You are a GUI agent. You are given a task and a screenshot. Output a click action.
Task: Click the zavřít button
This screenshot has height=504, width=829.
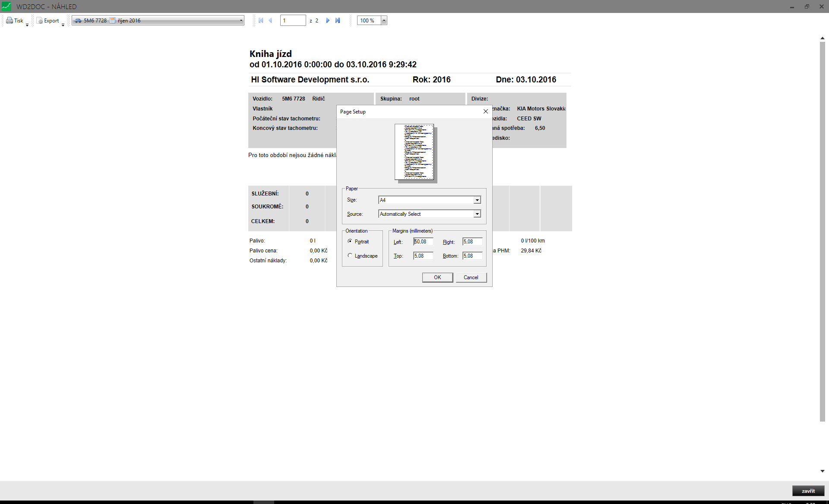[808, 491]
